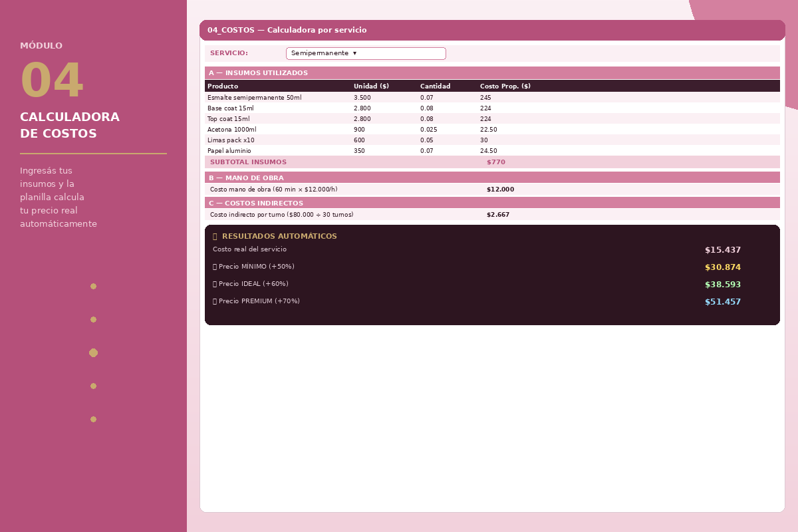Click quantity 0.07 in Esmalte semipermanente row
This screenshot has width=798, height=532.
click(x=426, y=98)
